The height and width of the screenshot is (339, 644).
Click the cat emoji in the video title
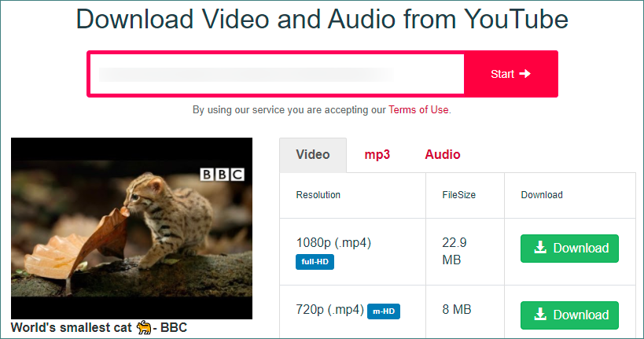144,327
